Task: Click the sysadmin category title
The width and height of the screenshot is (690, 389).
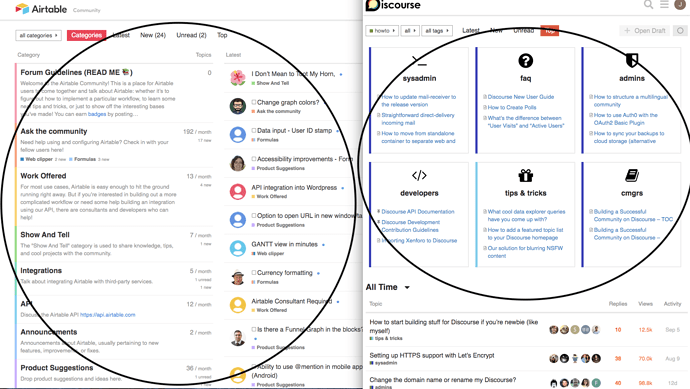Action: [x=419, y=78]
